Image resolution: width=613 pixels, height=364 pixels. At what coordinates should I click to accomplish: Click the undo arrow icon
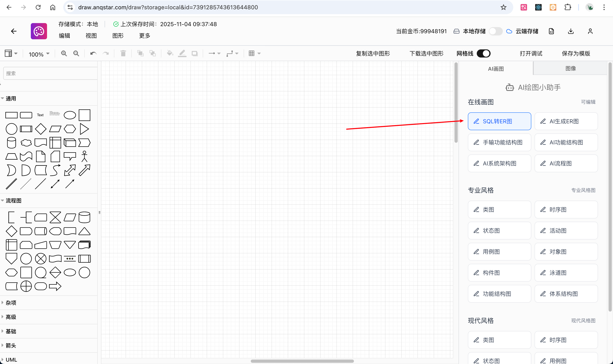pyautogui.click(x=93, y=53)
